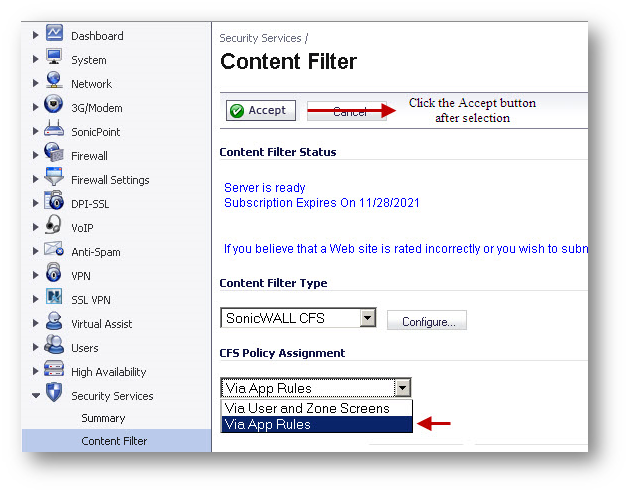630x494 pixels.
Task: Click the Firewall icon in sidebar
Action: tap(54, 156)
